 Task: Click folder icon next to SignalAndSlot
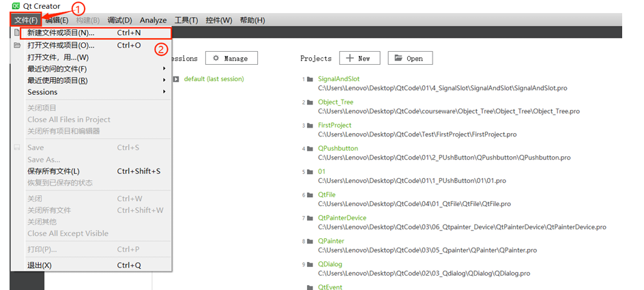coord(310,79)
